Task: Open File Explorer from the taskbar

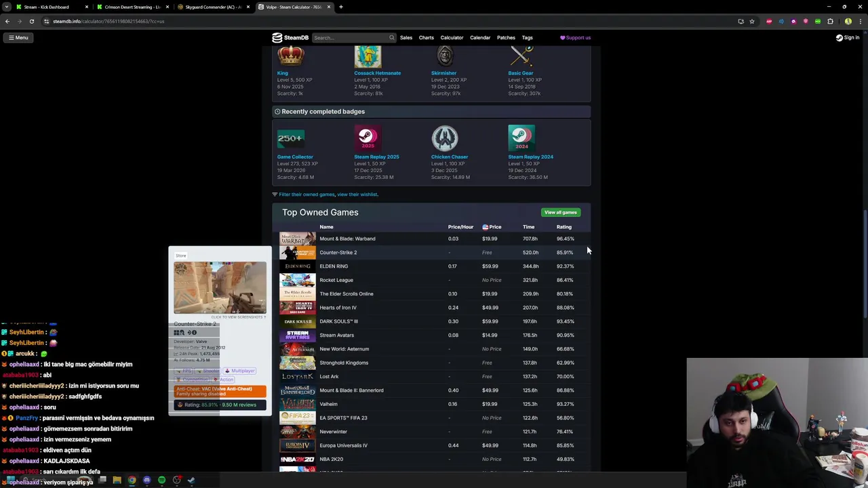Action: click(x=117, y=480)
